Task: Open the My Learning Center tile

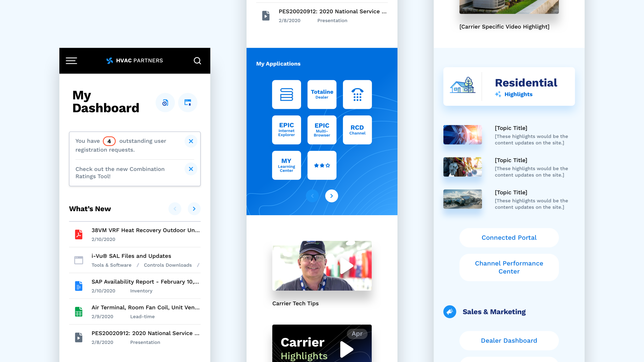Action: pyautogui.click(x=286, y=165)
